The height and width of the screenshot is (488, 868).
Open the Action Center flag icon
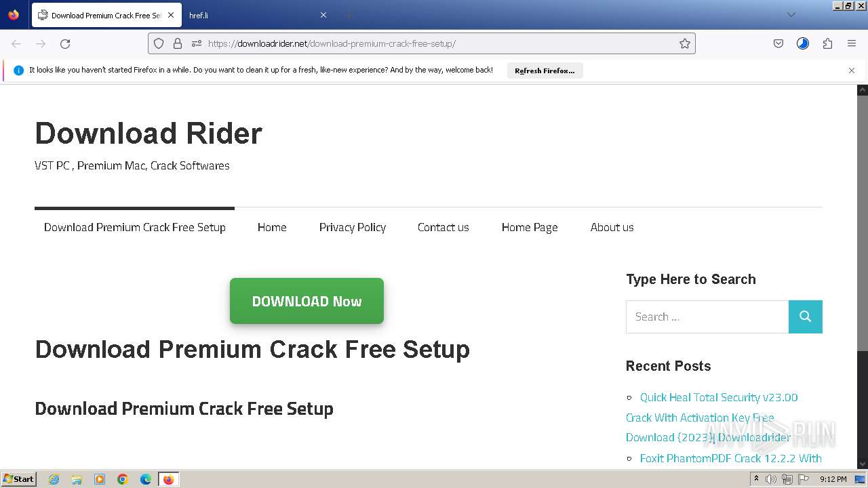pos(803,479)
